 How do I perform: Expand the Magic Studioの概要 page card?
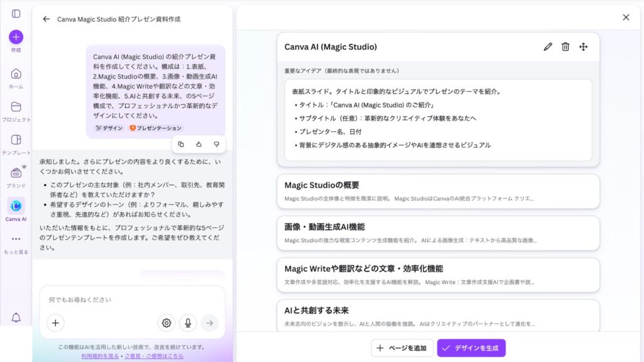pos(438,191)
